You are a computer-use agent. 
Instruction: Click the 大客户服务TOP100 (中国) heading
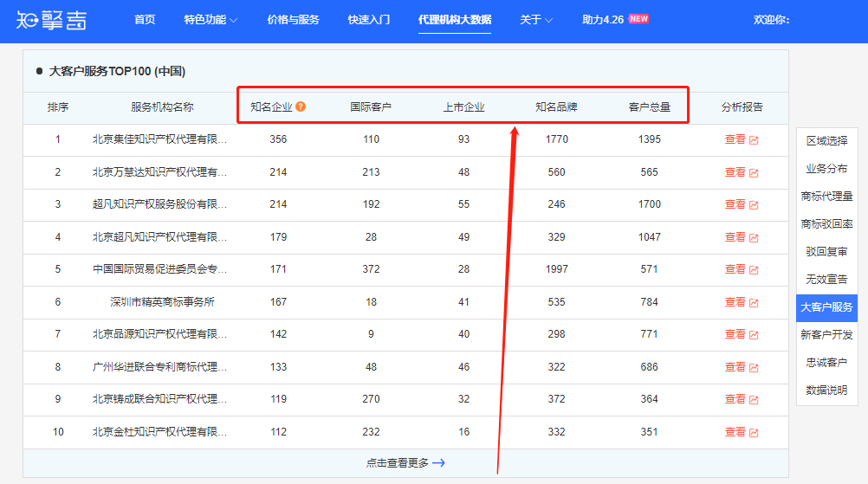[x=117, y=71]
